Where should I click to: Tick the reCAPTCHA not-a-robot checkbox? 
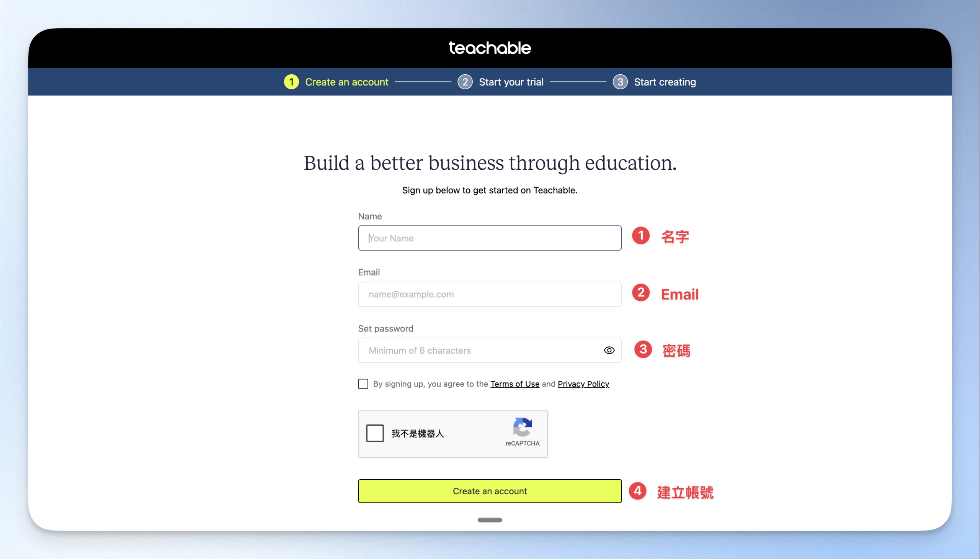[375, 433]
